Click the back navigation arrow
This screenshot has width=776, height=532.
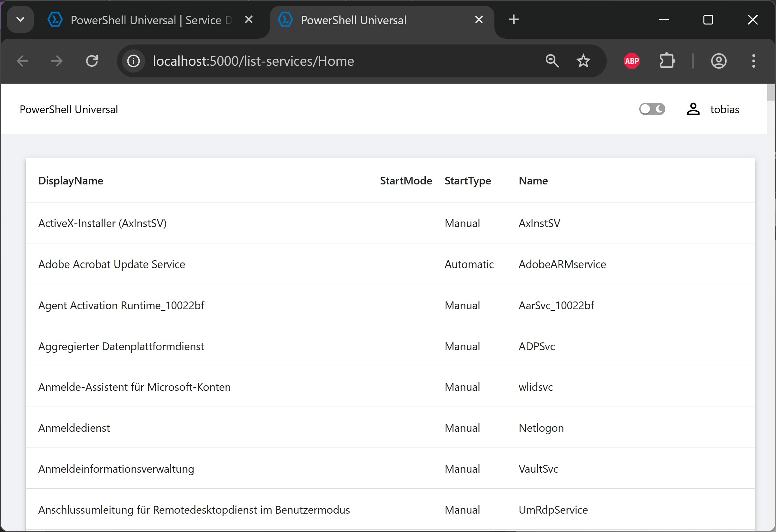click(x=23, y=61)
